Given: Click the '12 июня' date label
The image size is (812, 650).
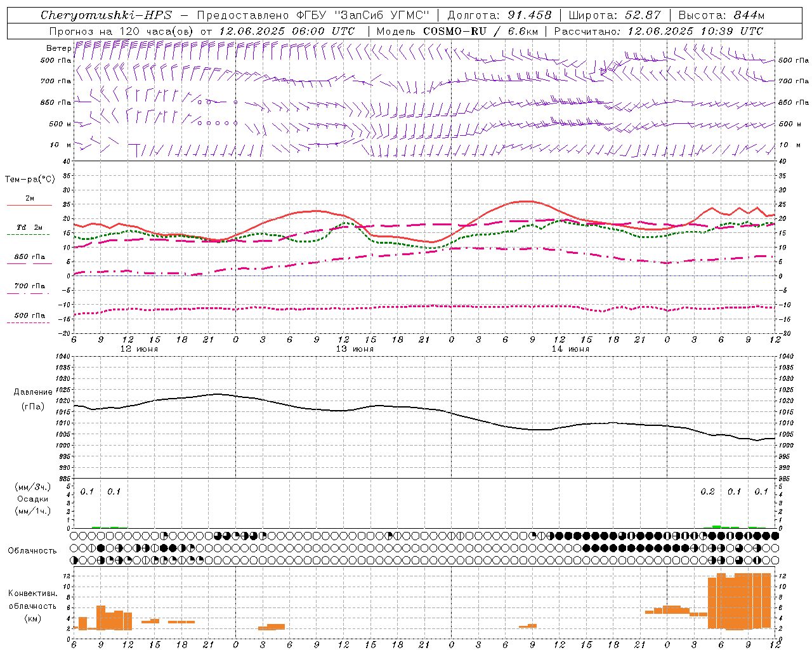Looking at the screenshot, I should pos(139,349).
